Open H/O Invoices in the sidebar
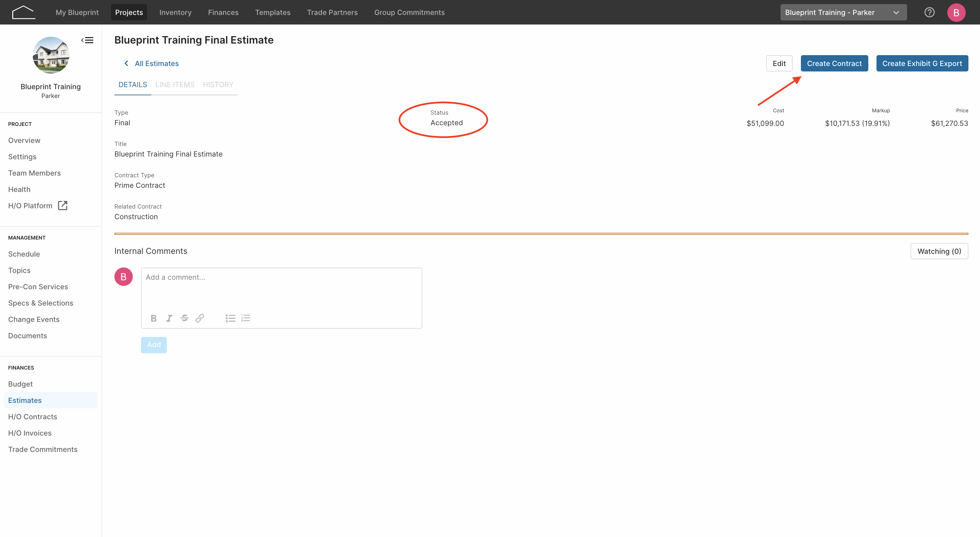This screenshot has width=980, height=537. [30, 433]
